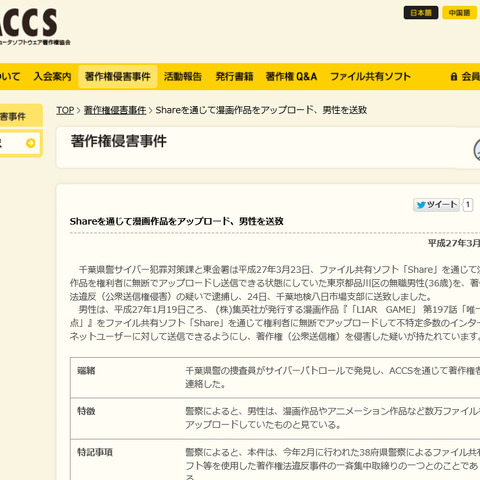Follow the 著作権侵害事件 breadcrumb link
Viewport: 480px width, 480px height.
(115, 110)
